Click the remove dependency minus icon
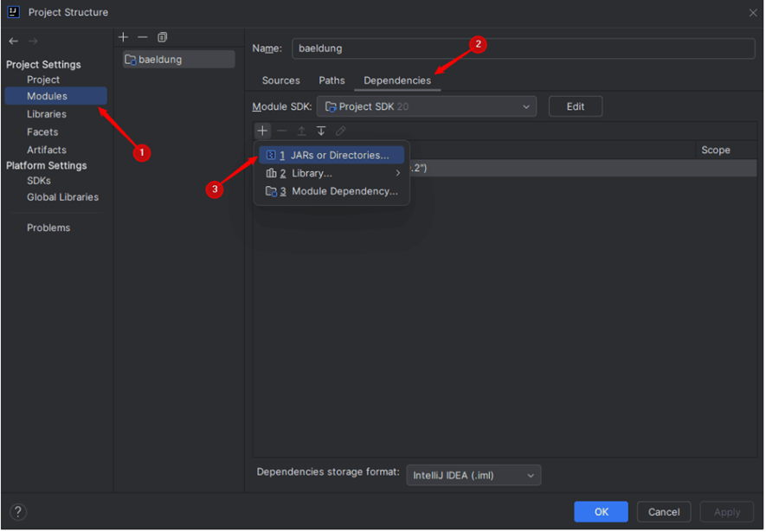This screenshot has width=766, height=532. pyautogui.click(x=282, y=131)
